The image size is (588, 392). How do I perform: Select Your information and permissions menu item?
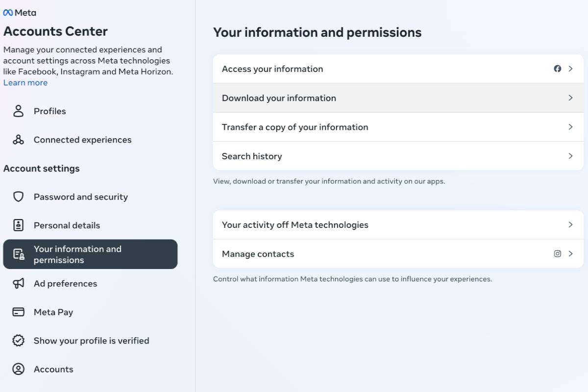pyautogui.click(x=90, y=254)
